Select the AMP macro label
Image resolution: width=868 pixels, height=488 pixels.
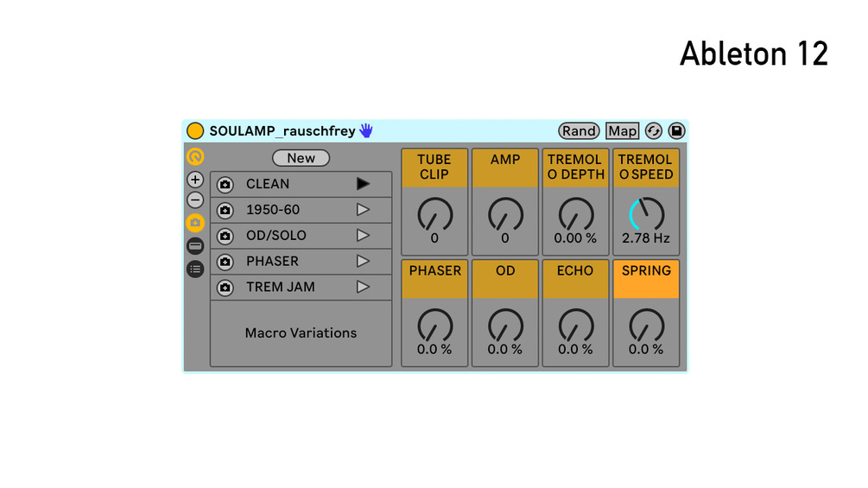point(505,167)
